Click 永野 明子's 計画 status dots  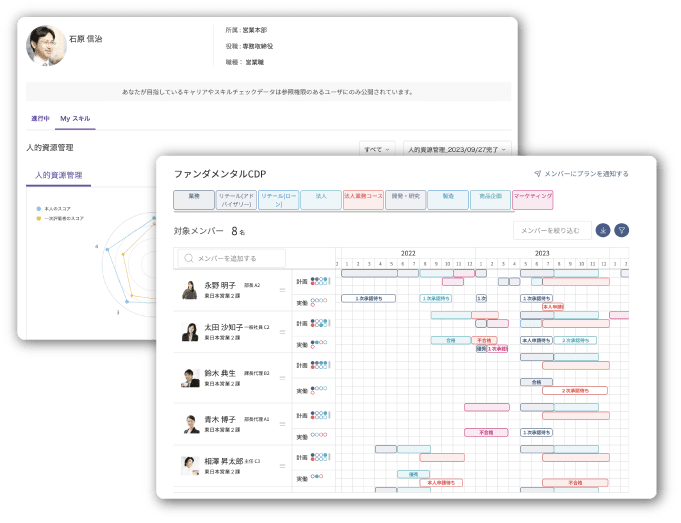320,281
